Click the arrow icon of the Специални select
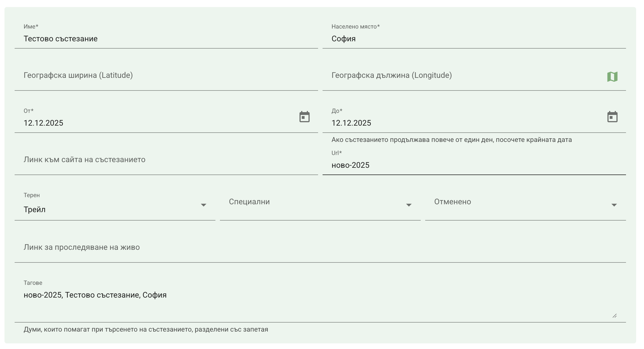The image size is (644, 349). coord(409,205)
